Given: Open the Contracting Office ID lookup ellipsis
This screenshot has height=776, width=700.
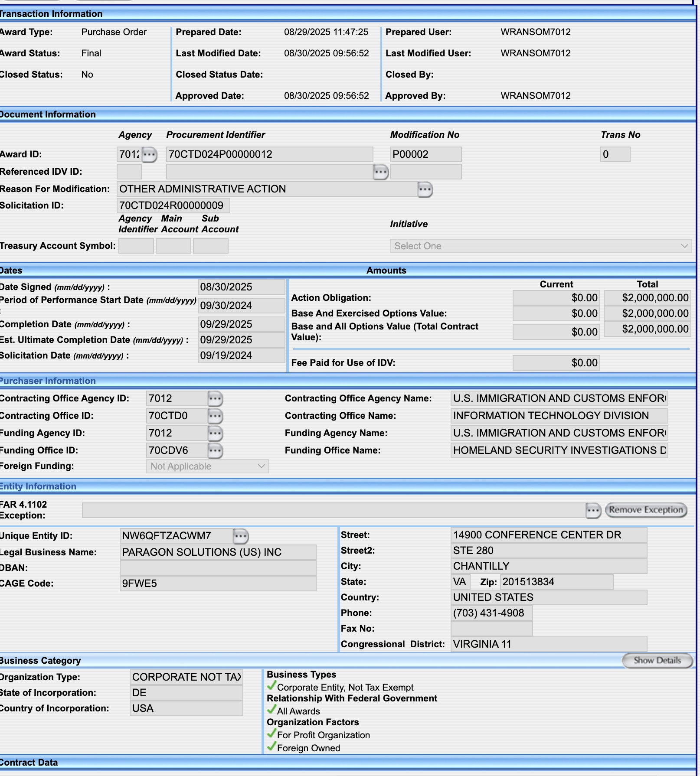Looking at the screenshot, I should (x=215, y=416).
